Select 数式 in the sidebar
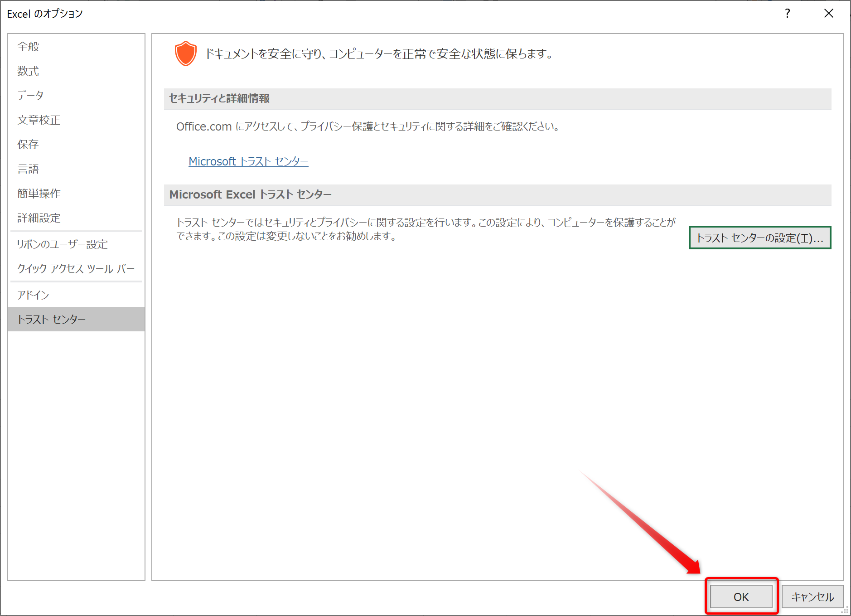 click(x=76, y=71)
